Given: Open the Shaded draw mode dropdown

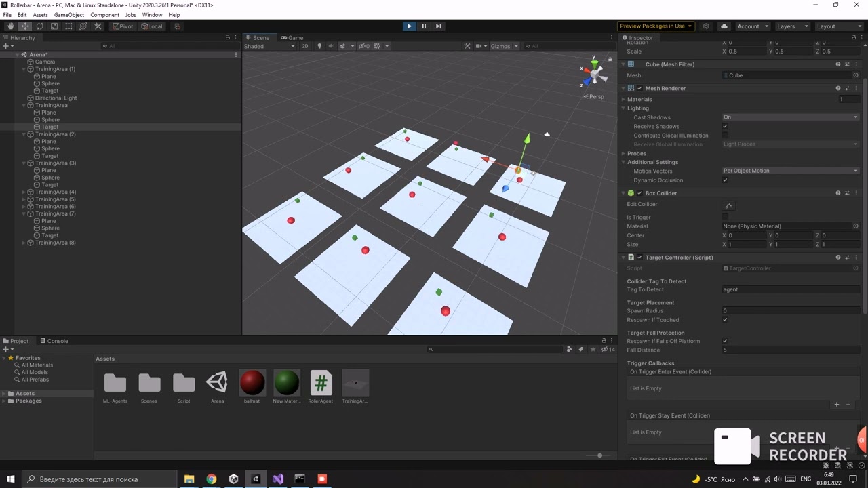Looking at the screenshot, I should pos(270,46).
